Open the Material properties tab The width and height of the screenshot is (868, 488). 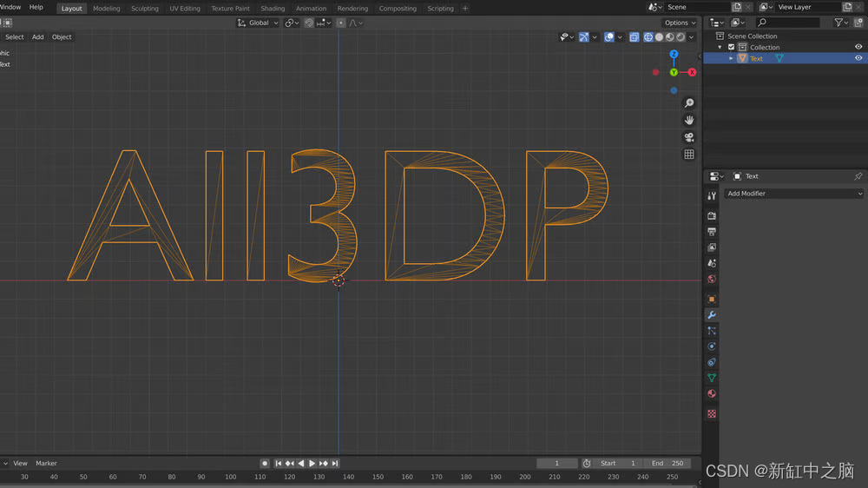pos(712,394)
